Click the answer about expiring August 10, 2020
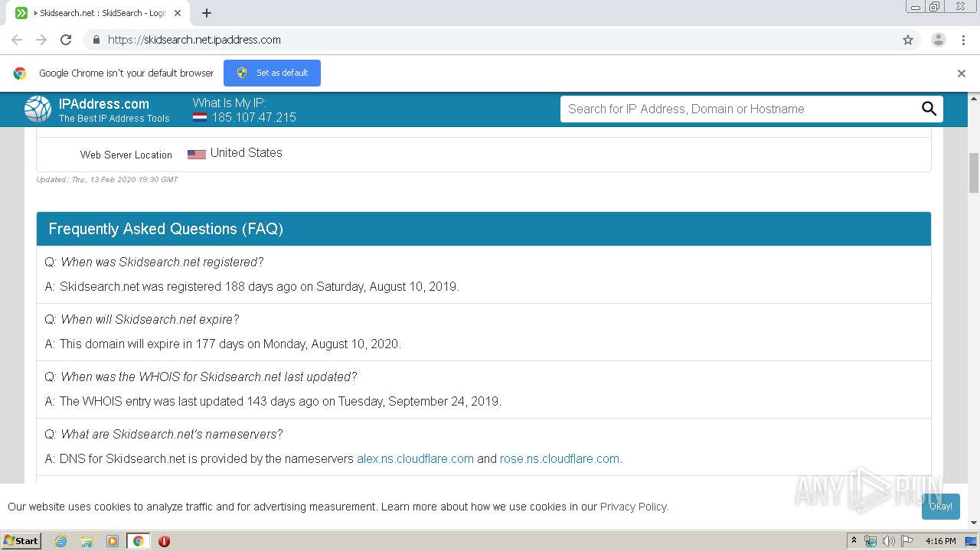Image resolution: width=980 pixels, height=551 pixels. click(x=230, y=344)
